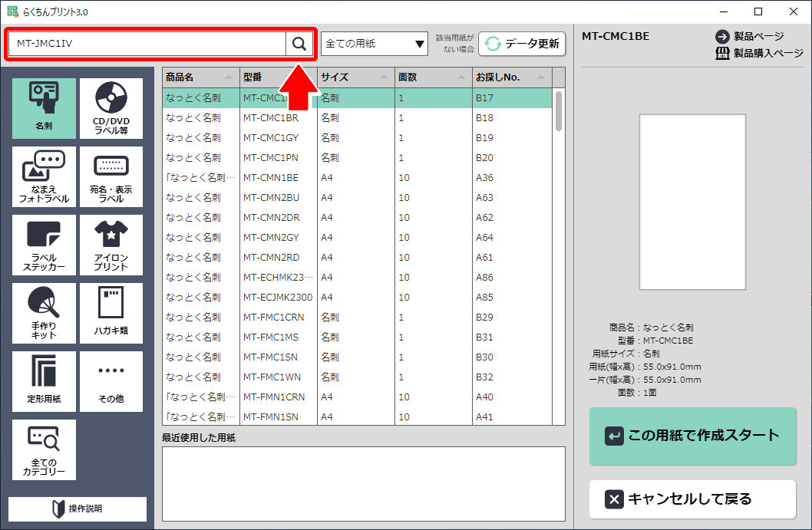Open the ハガキ類 postcard category

point(111,314)
